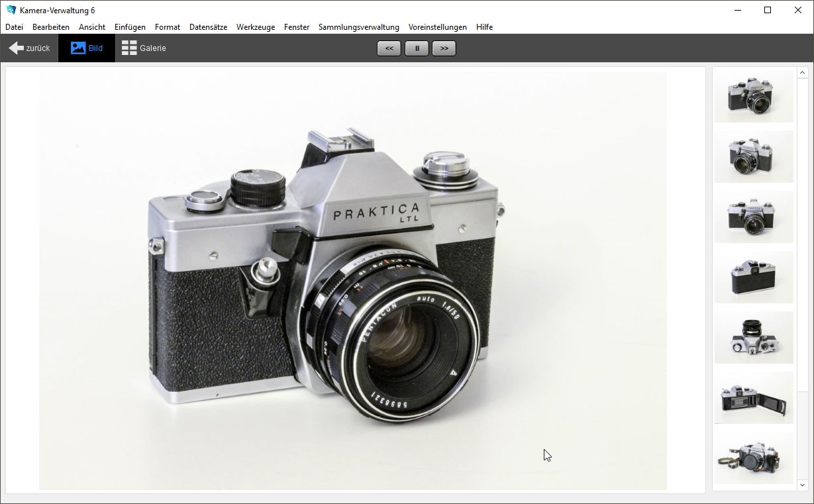
Task: Click the zurück back arrow icon
Action: [x=17, y=48]
